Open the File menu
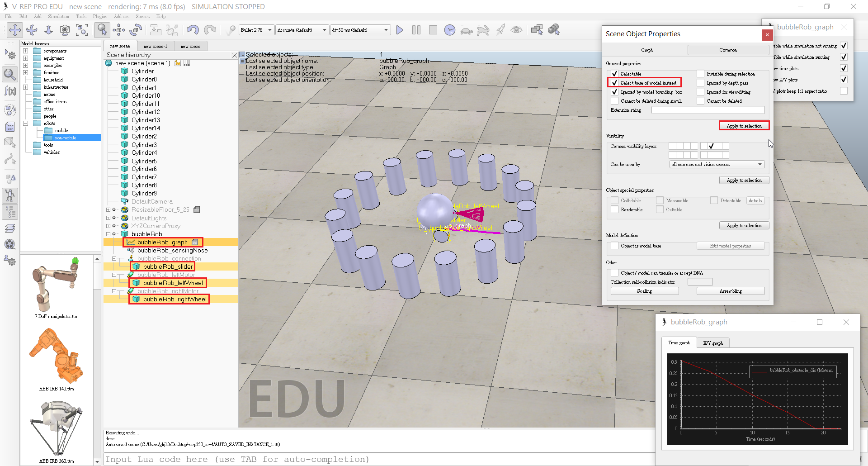The image size is (868, 466). click(9, 16)
